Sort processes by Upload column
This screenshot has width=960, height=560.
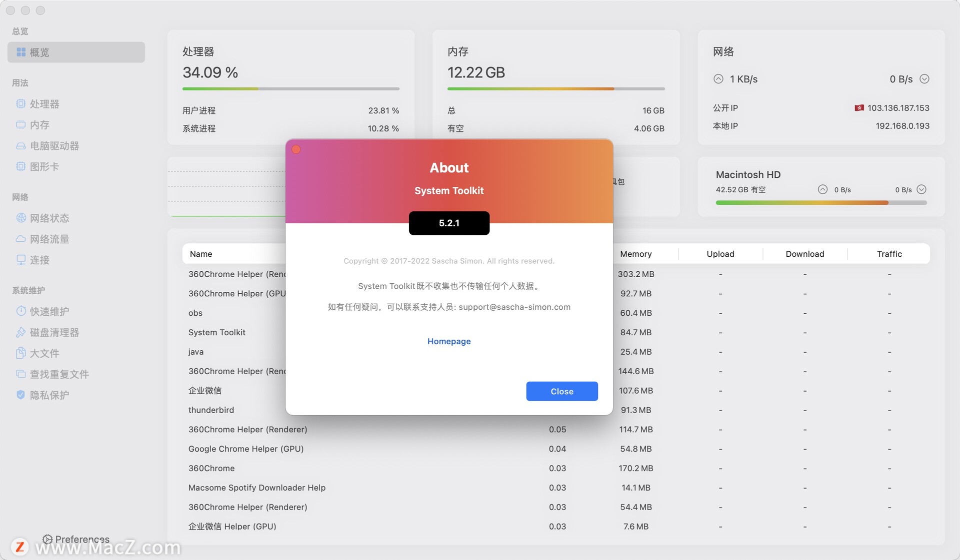[x=720, y=254]
